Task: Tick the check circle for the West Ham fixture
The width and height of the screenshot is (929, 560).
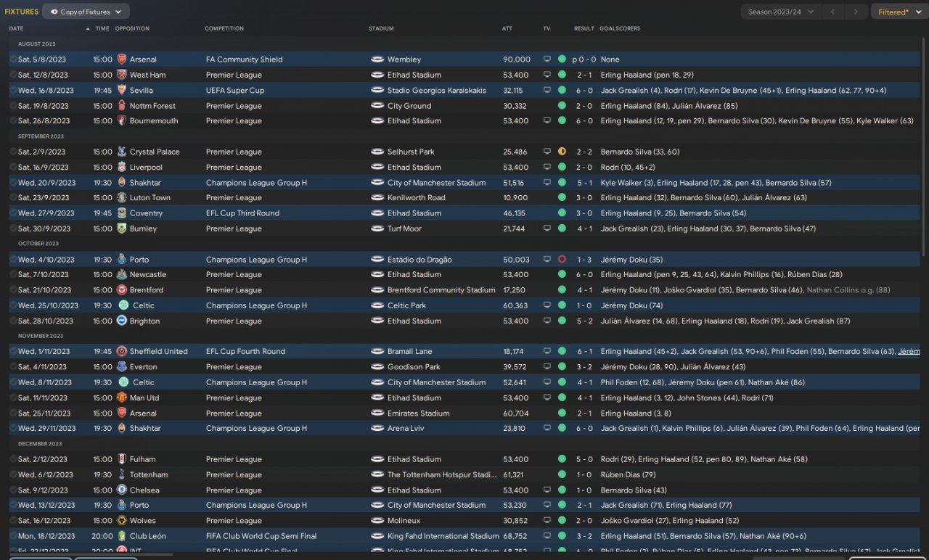Action: (x=13, y=75)
